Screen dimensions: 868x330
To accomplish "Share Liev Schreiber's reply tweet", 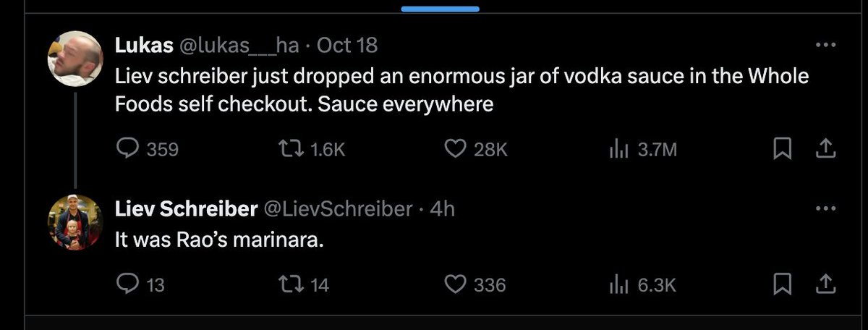I will 825,284.
